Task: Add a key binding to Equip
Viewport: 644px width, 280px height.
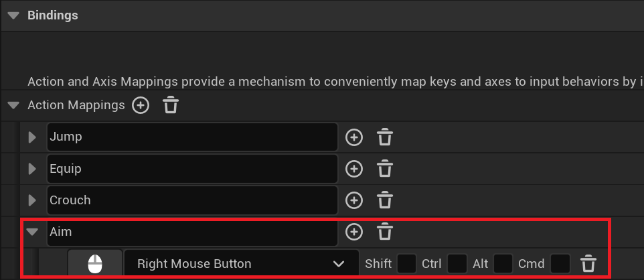Action: 353,169
